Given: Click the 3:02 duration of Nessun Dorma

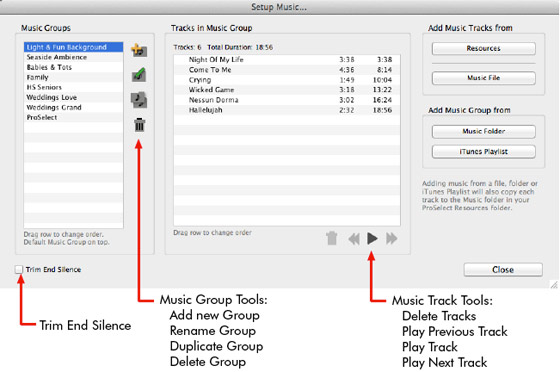Looking at the screenshot, I should click(x=347, y=100).
